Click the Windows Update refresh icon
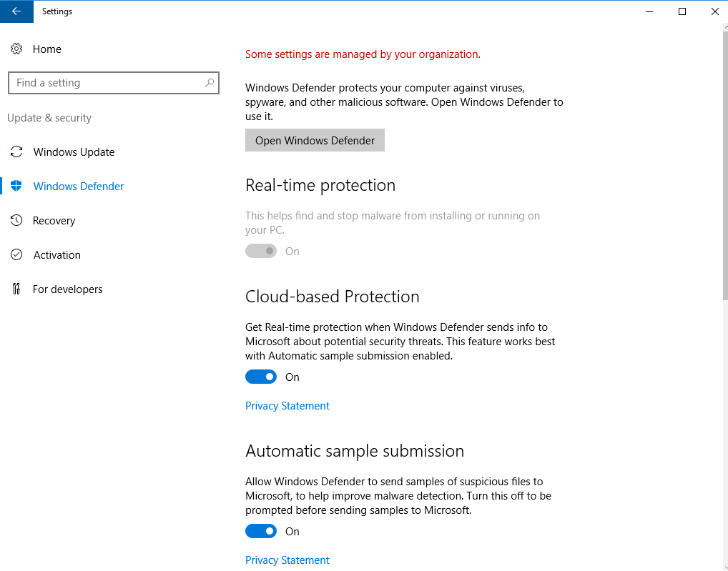Image resolution: width=728 pixels, height=571 pixels. [x=16, y=152]
